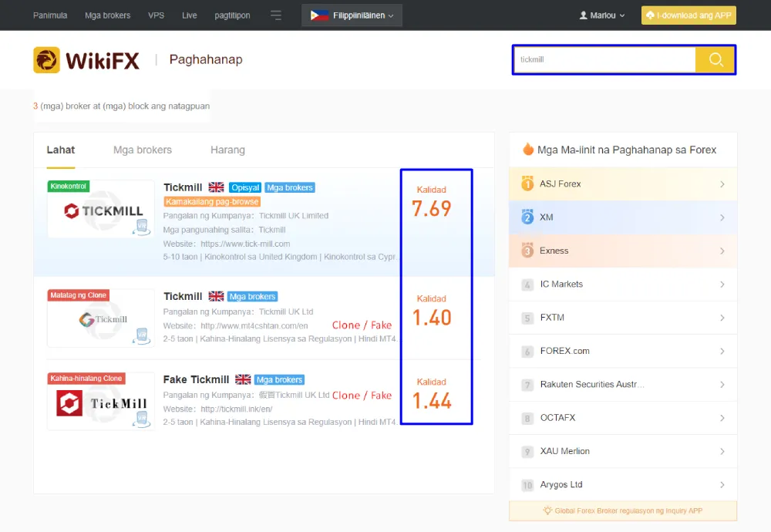Click the Kinokontrol green label
Screen dimensions: 771x532
69,186
